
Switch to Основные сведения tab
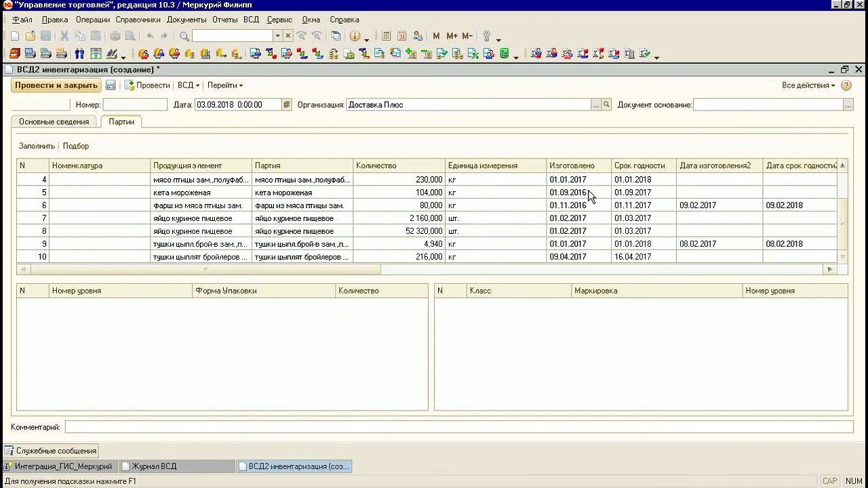click(54, 122)
